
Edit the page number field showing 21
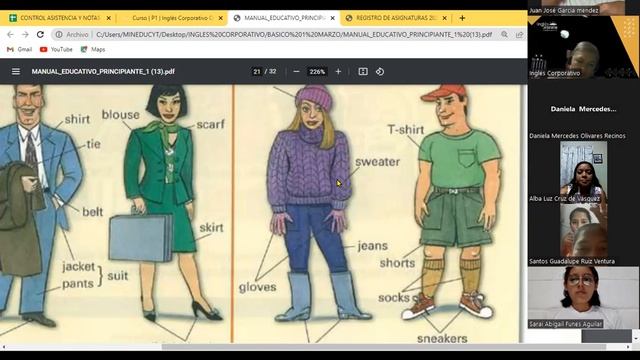point(257,71)
